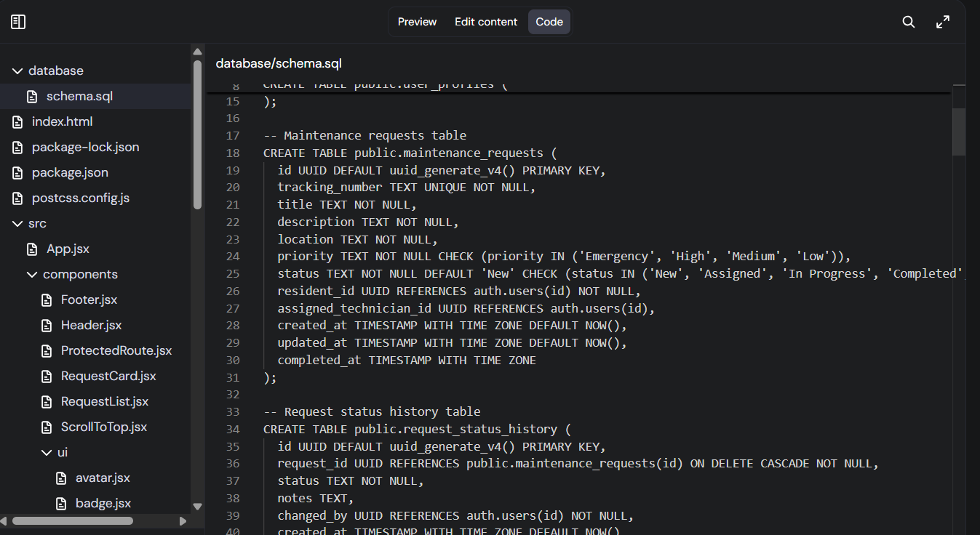Collapse the database folder chevron

[x=17, y=71]
